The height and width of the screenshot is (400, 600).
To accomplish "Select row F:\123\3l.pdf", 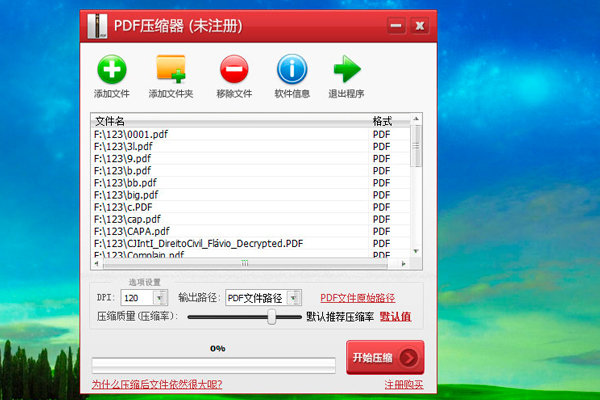I will [x=251, y=147].
